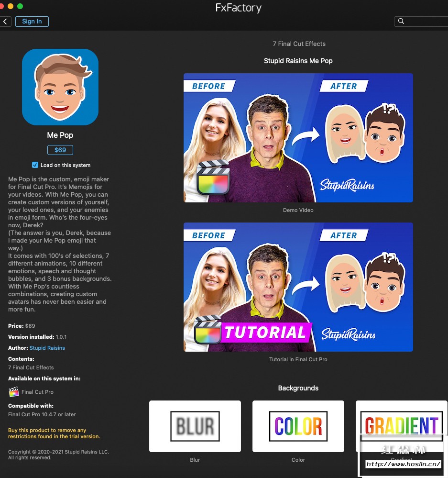
Task: Click the "7 Final Cut Effects" heading text
Action: click(299, 44)
